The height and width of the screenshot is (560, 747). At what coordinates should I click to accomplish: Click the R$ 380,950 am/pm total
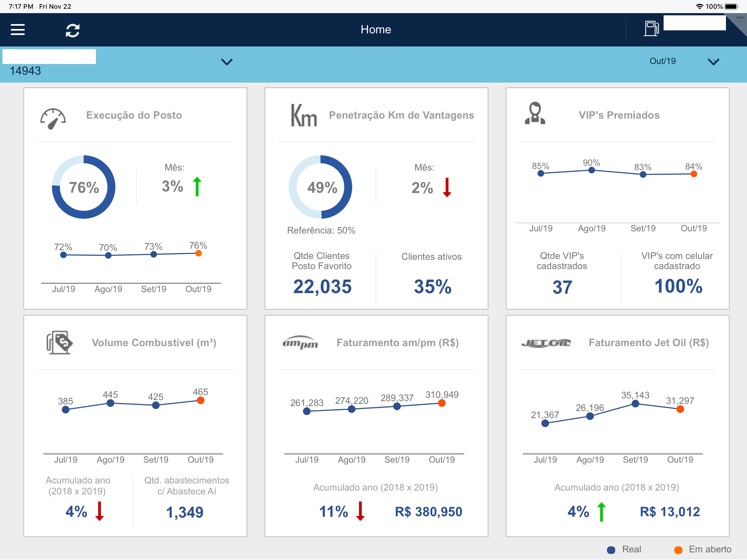coord(428,512)
